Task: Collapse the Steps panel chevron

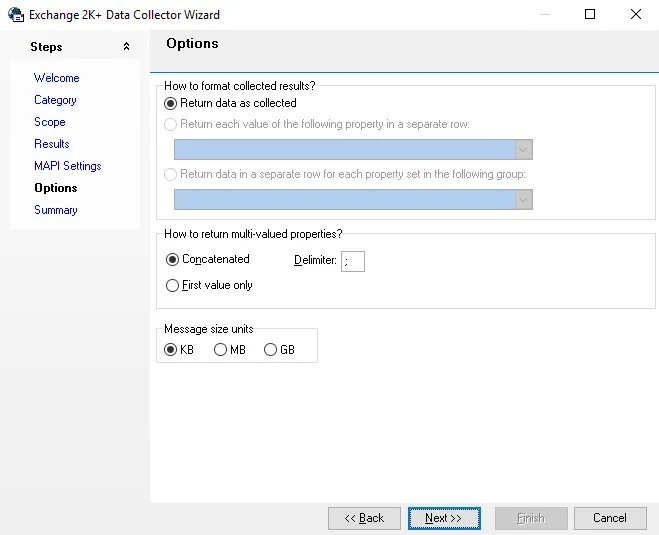Action: pos(126,47)
